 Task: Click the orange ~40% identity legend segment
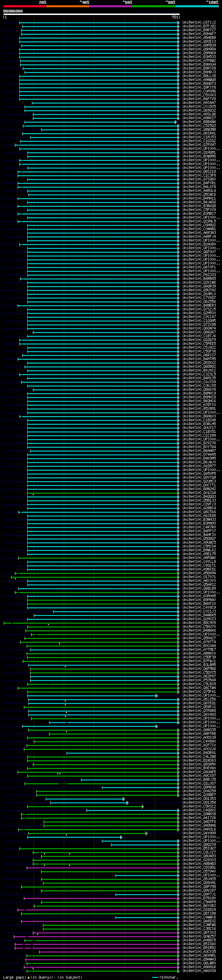pyautogui.click(x=68, y=6)
